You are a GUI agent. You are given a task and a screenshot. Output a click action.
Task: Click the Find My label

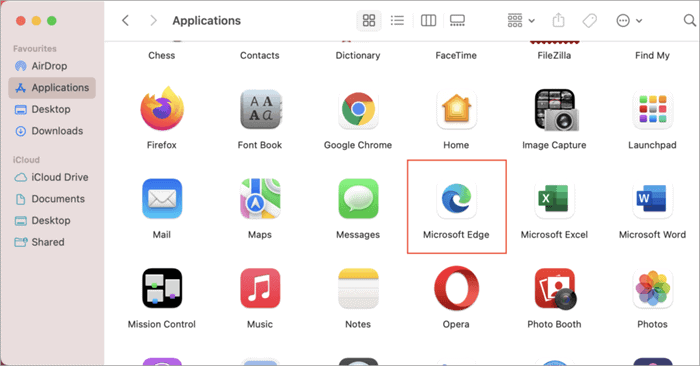(x=652, y=55)
